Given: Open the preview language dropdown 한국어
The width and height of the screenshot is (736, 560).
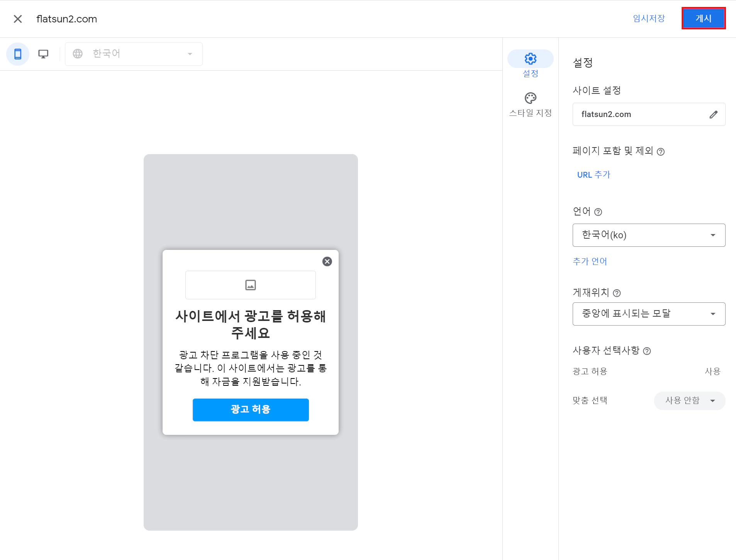Looking at the screenshot, I should (x=134, y=54).
